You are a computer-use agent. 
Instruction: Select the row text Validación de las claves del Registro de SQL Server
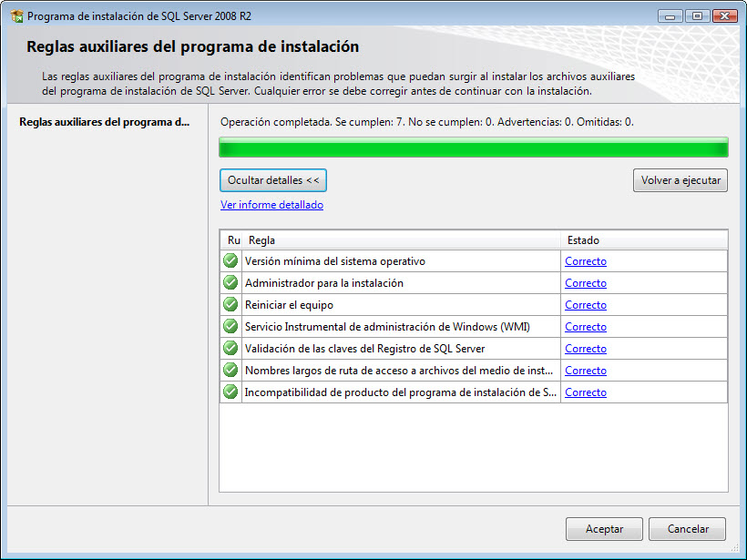[365, 349]
